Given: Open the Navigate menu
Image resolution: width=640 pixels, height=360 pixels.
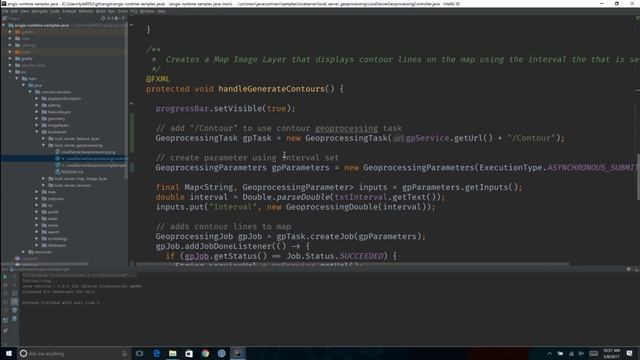Looking at the screenshot, I should (40, 11).
